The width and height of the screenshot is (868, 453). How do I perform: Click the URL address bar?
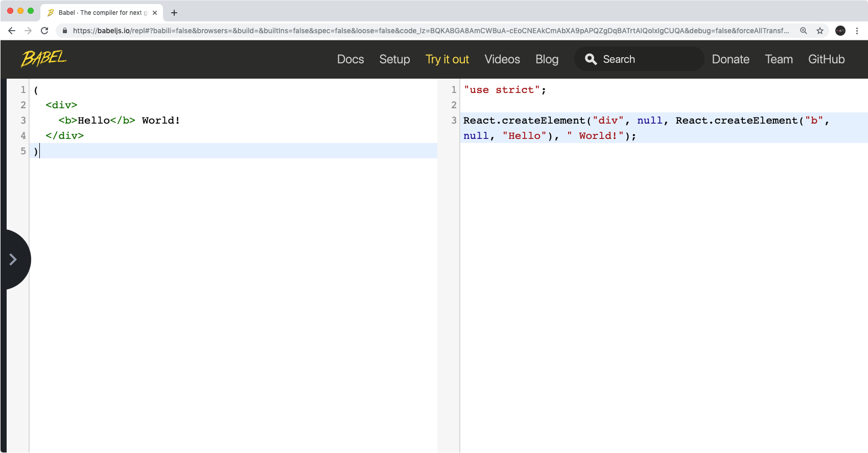tap(431, 31)
